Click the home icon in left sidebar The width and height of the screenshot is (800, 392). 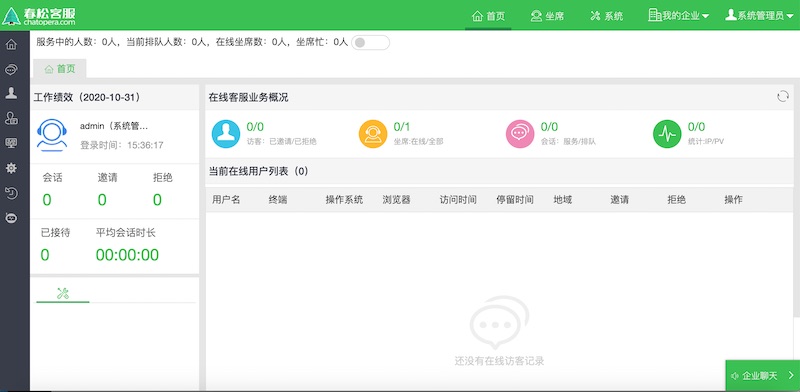click(x=11, y=44)
